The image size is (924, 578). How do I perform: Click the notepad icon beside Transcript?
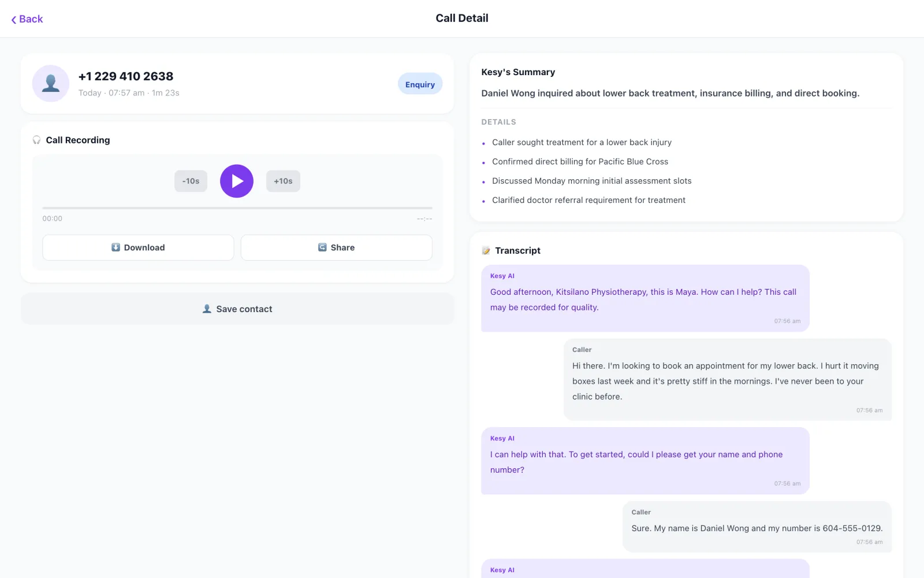486,250
